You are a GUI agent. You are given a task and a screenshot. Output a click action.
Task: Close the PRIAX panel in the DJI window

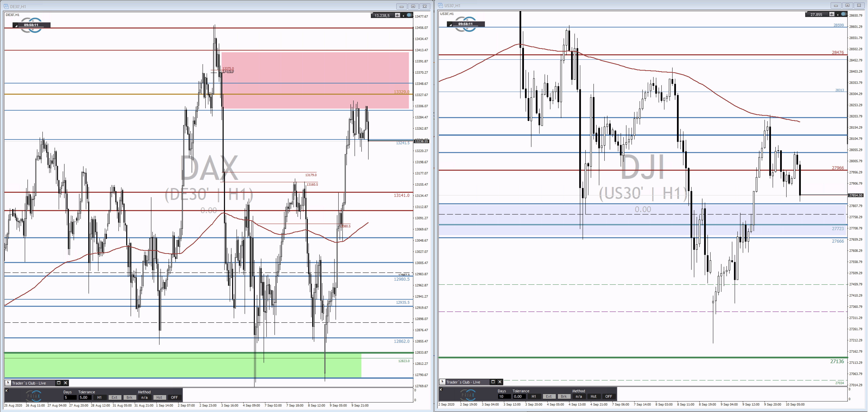pos(441,389)
